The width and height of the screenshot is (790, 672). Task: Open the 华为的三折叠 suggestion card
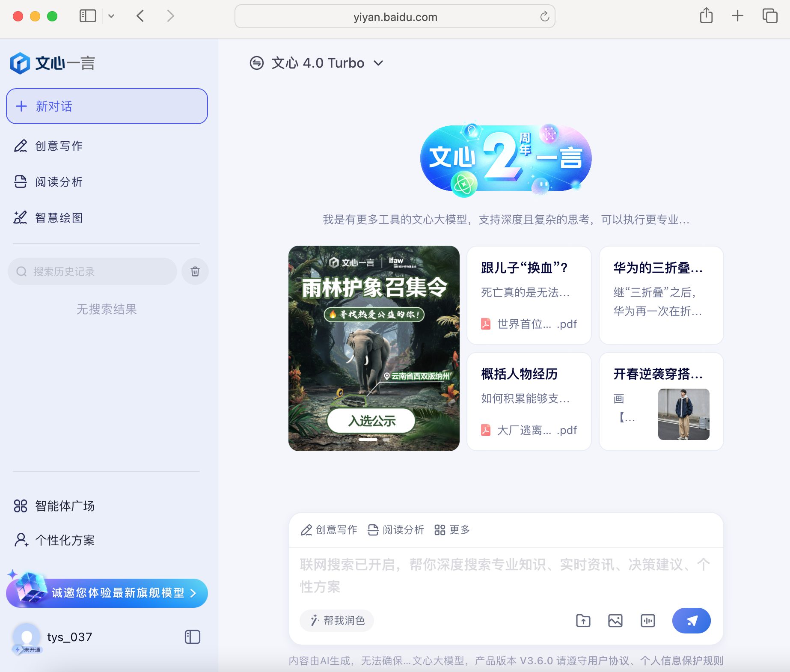tap(662, 295)
